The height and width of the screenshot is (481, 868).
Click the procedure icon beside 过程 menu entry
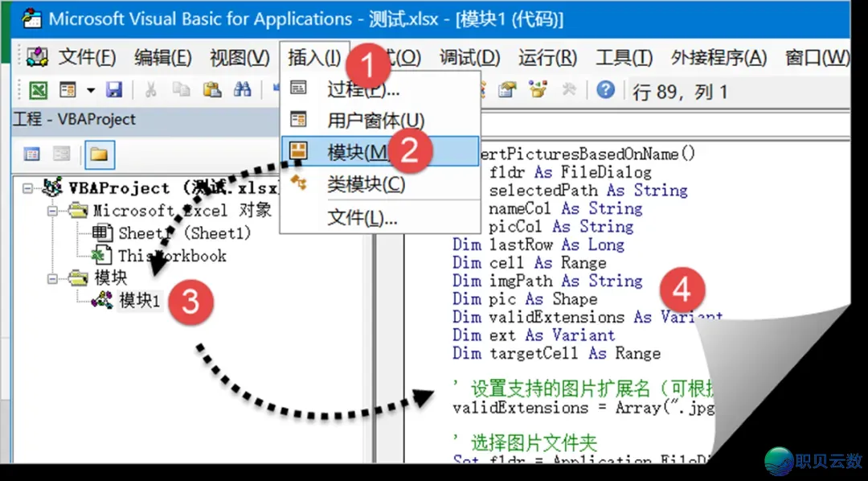pyautogui.click(x=298, y=88)
